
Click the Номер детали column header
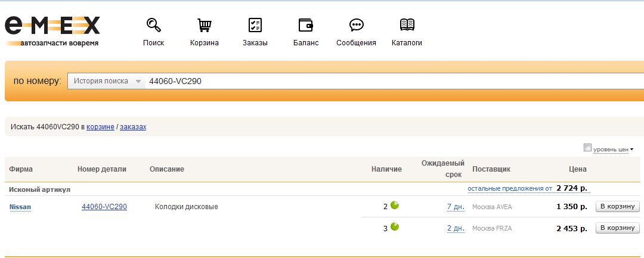102,169
